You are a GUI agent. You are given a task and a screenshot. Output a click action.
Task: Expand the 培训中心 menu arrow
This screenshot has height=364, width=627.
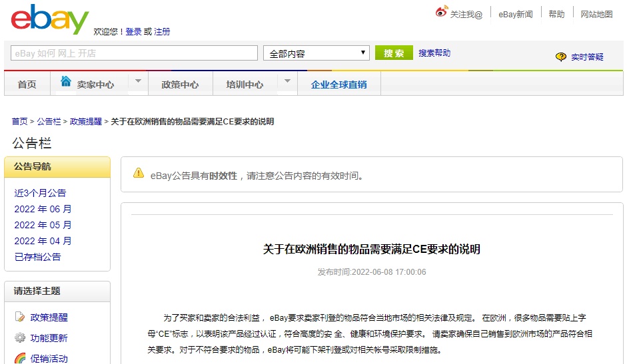pyautogui.click(x=287, y=81)
